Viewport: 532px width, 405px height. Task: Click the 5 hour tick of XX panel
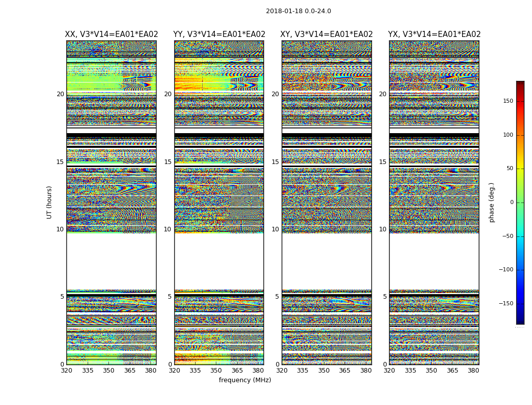(x=62, y=297)
